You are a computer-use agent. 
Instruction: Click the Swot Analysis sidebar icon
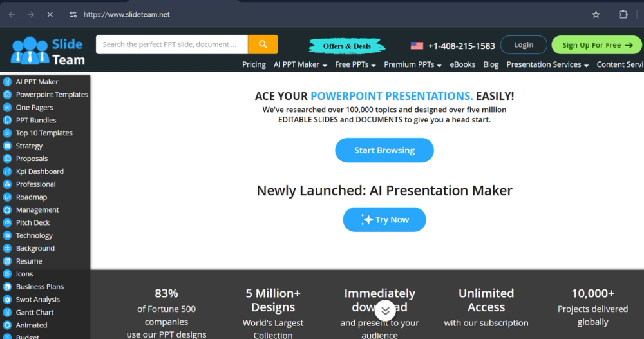pyautogui.click(x=7, y=300)
